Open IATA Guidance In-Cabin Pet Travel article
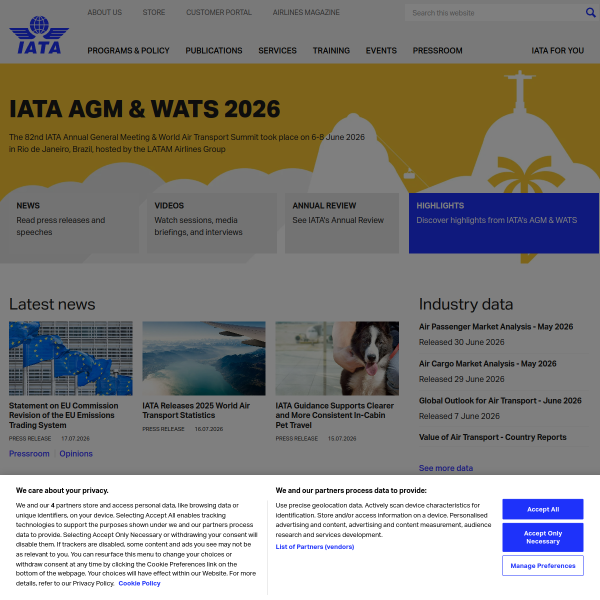Viewport: 600px width, 600px height. tap(334, 415)
